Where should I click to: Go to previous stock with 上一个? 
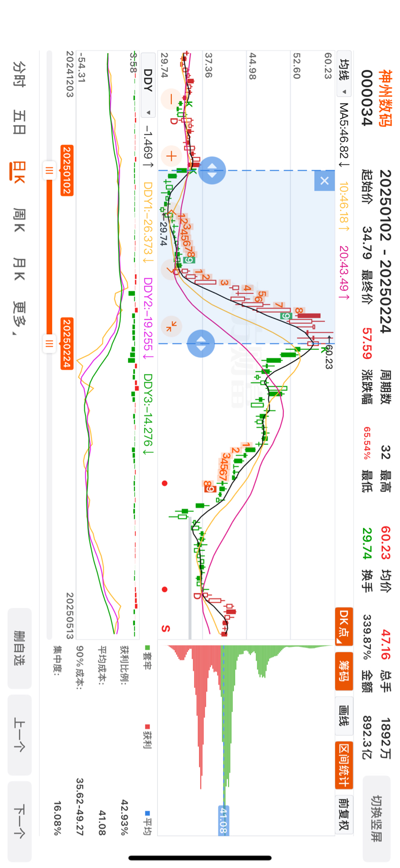tap(20, 735)
